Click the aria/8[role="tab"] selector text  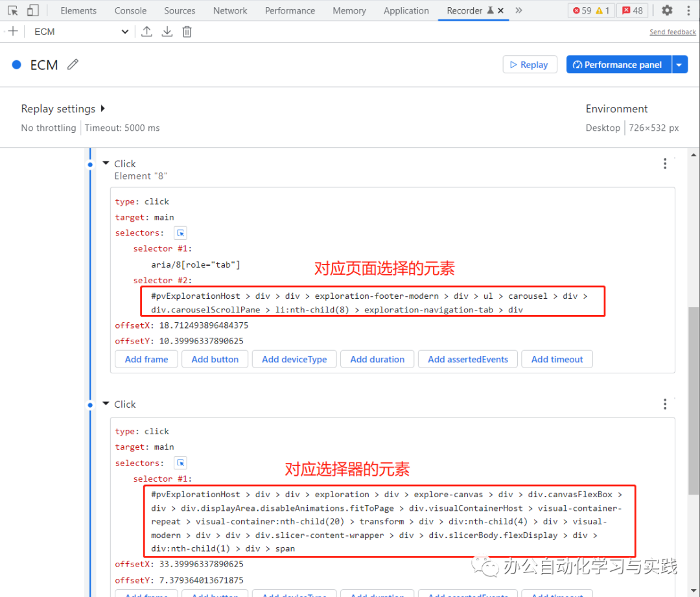pos(196,264)
